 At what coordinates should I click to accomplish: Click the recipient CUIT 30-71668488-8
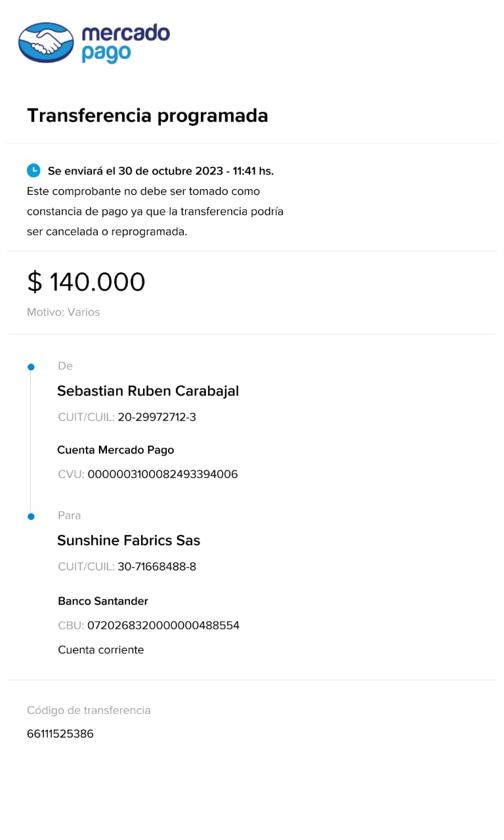(x=156, y=567)
